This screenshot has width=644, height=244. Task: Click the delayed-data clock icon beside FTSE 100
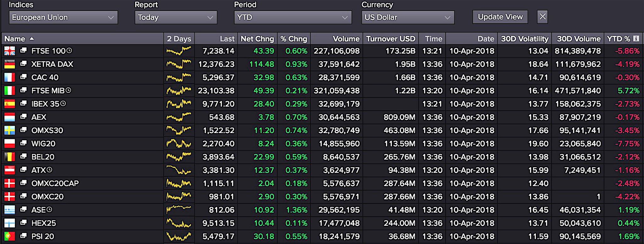click(69, 50)
